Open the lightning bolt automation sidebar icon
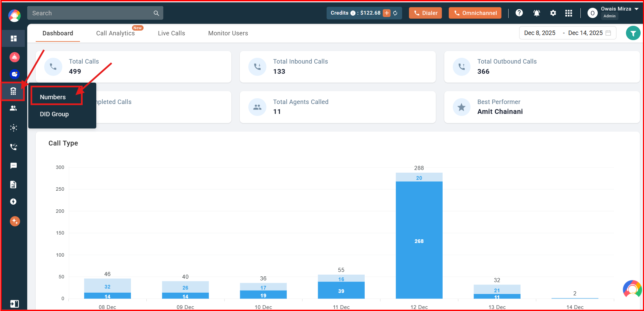Screen dimensions: 644x311 (13, 202)
